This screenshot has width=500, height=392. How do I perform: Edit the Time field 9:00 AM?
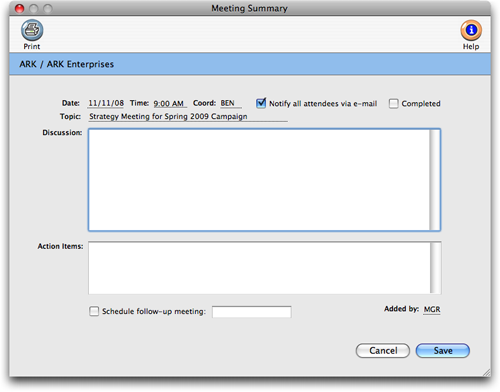pos(170,103)
